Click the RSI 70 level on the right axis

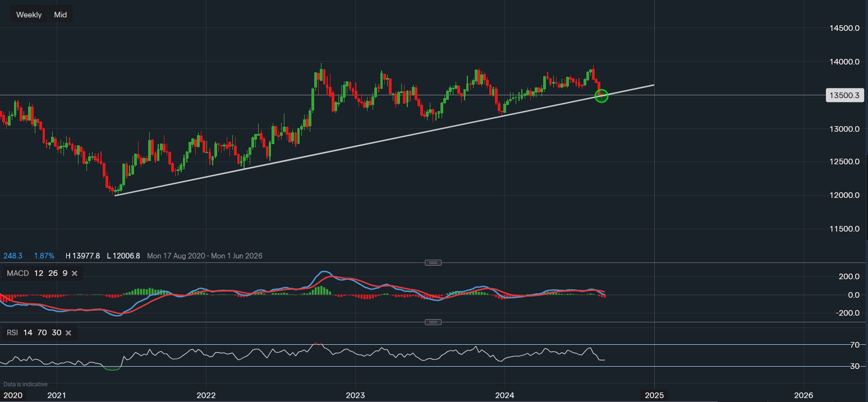[855, 345]
